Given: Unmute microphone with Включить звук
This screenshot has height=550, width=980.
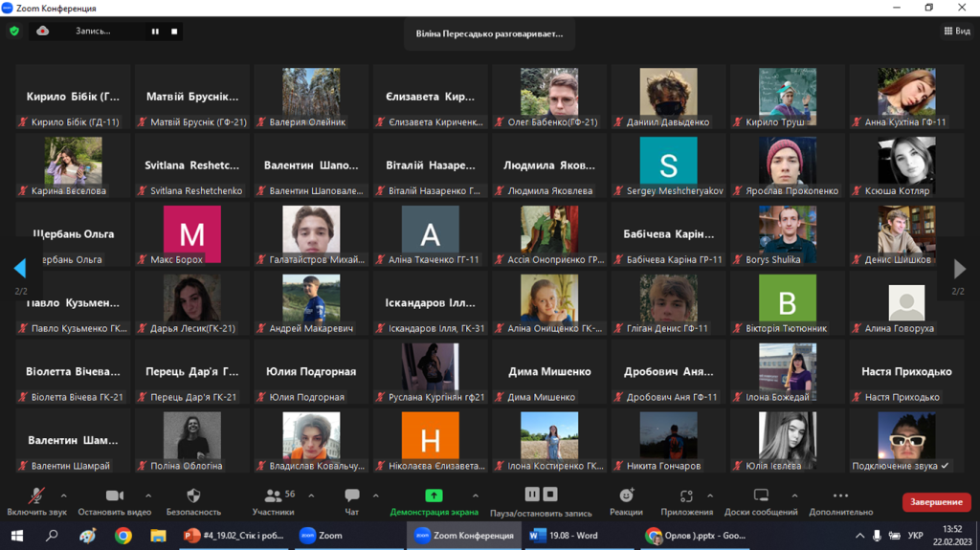Looking at the screenshot, I should (37, 496).
